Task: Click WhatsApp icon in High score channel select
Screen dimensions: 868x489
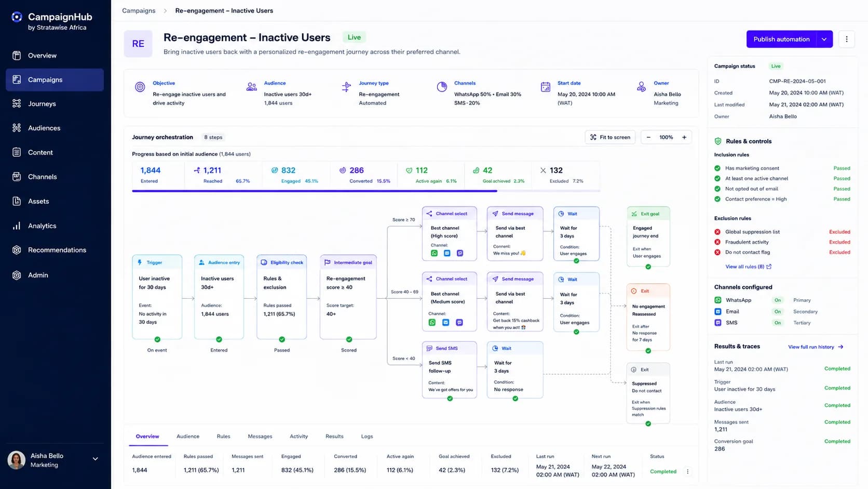Action: 435,253
